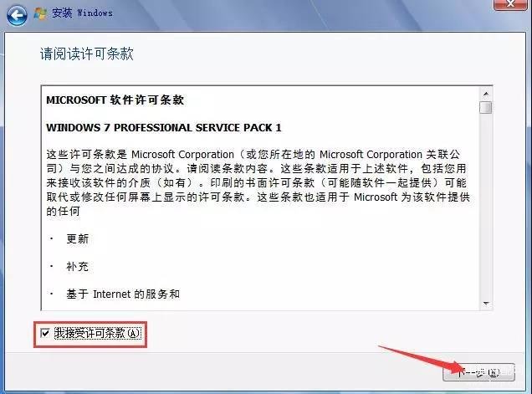This screenshot has height=394, width=532.
Task: Click the license text scrollbar thumb
Action: tap(486, 107)
